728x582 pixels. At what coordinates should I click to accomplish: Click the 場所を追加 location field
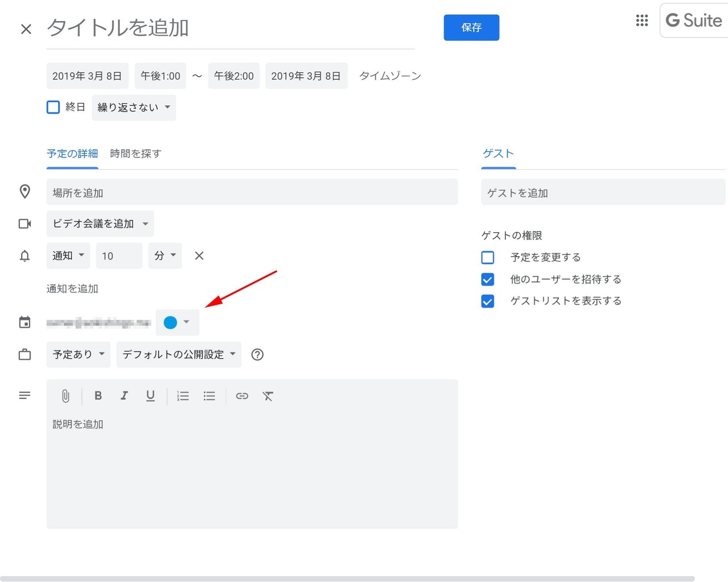coord(252,192)
